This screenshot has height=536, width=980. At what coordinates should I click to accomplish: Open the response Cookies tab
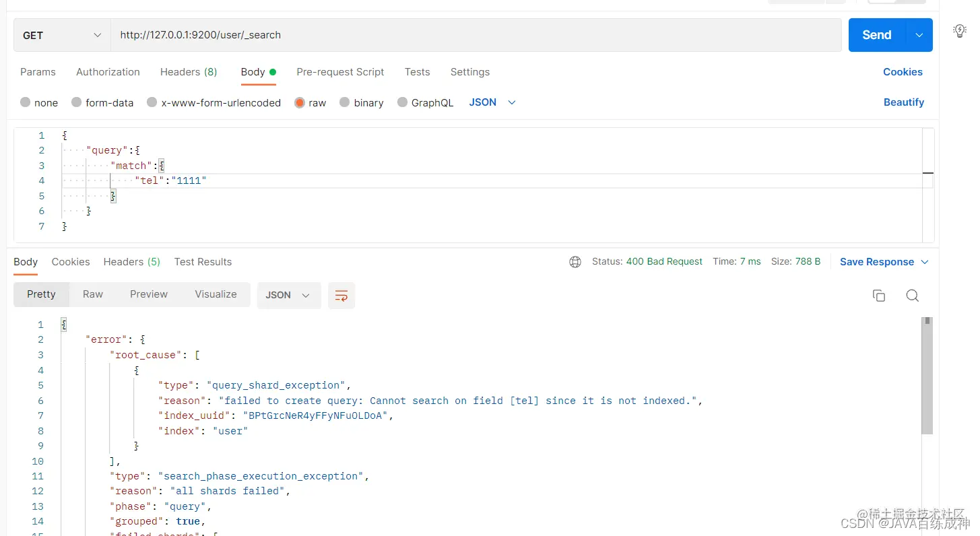71,262
